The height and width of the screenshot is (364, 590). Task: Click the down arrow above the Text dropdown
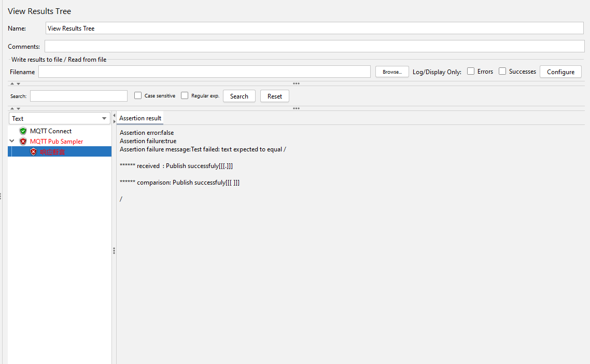click(x=18, y=108)
